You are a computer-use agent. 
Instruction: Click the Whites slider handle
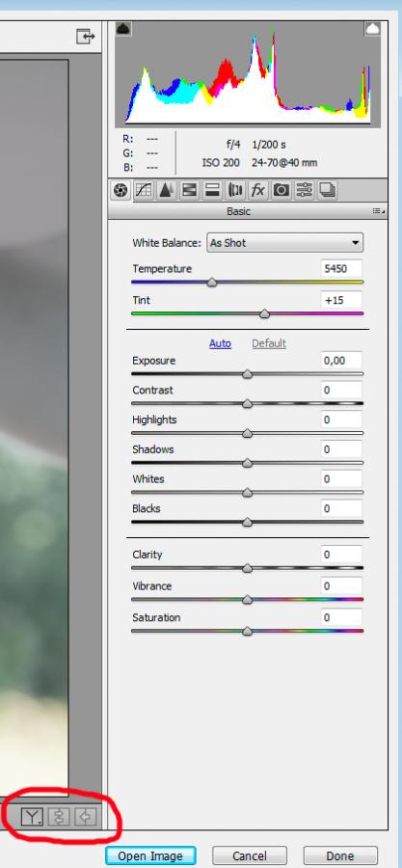[x=247, y=492]
